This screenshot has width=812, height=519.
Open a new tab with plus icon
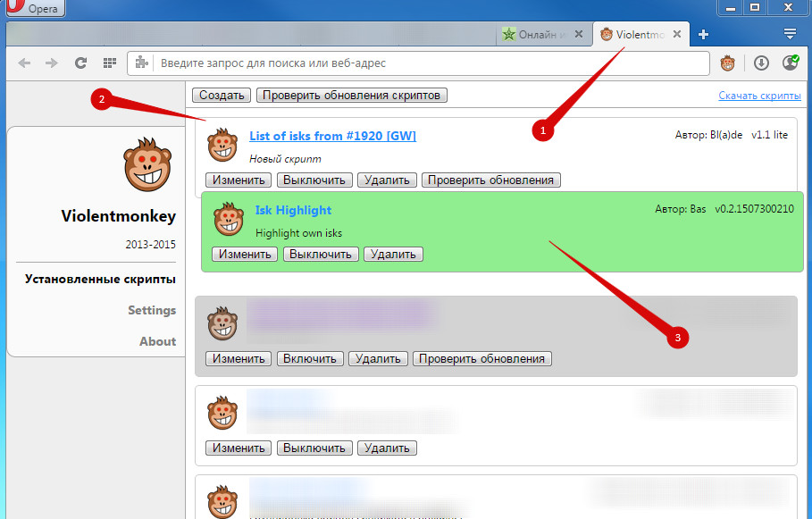(703, 35)
